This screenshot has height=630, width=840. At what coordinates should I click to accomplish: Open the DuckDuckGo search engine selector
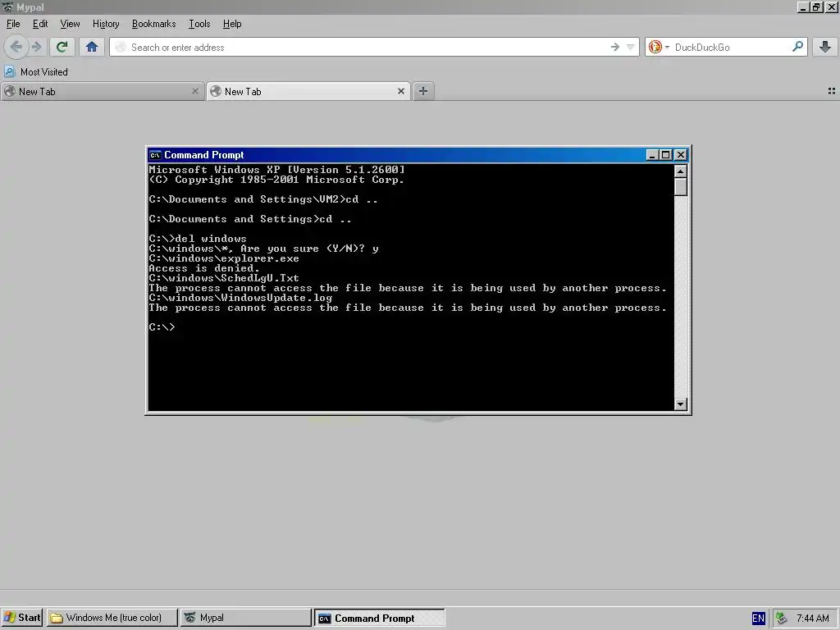coord(659,47)
